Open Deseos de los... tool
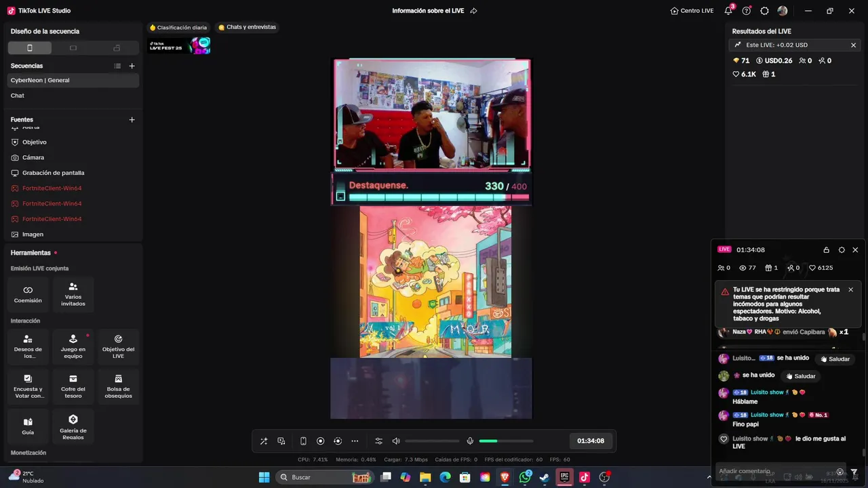Image resolution: width=868 pixels, height=488 pixels. click(28, 346)
